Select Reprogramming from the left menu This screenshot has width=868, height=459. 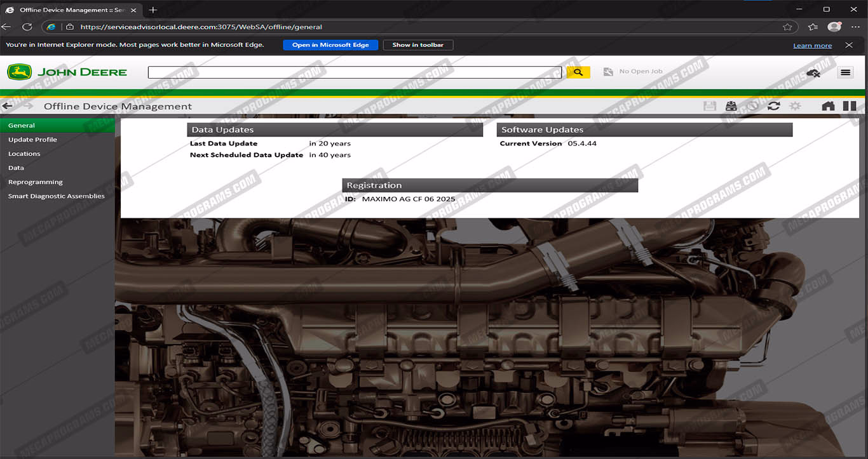coord(35,182)
